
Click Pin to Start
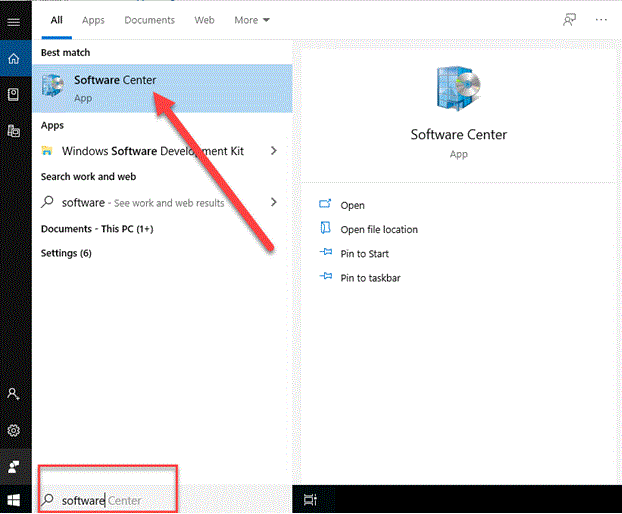(x=365, y=254)
